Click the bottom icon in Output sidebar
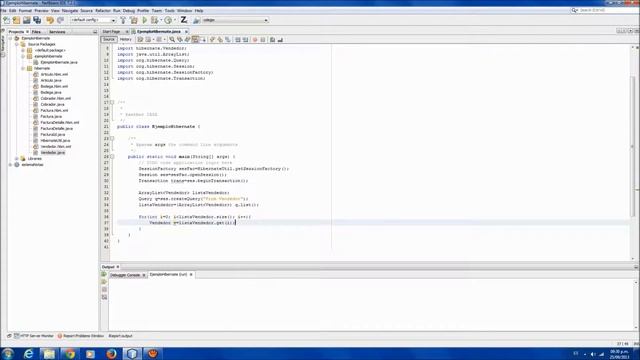 point(104,297)
